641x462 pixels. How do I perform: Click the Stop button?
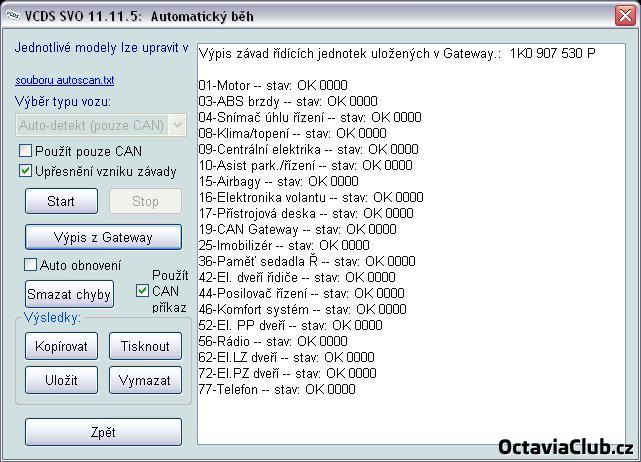(145, 201)
